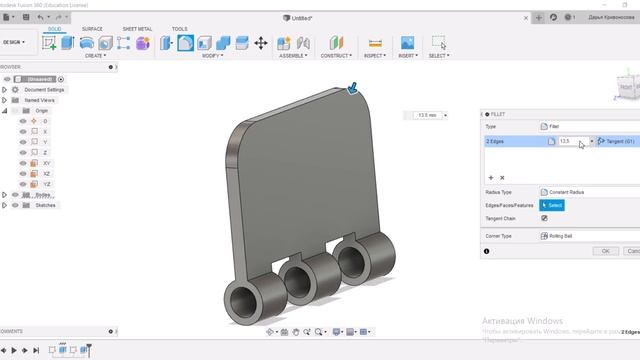Screen dimensions: 640x360
Task: Switch to the SURFACE tab
Action: (92, 29)
